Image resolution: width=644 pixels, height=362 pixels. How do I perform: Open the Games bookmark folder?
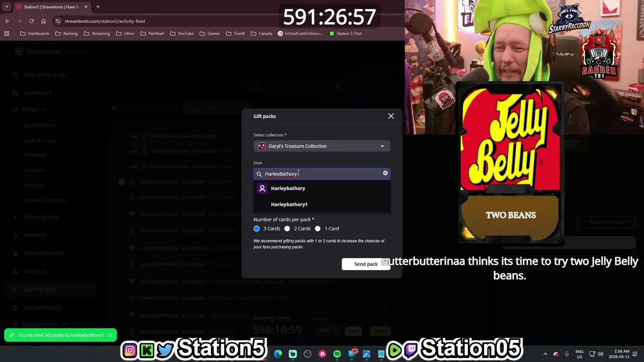(209, 34)
